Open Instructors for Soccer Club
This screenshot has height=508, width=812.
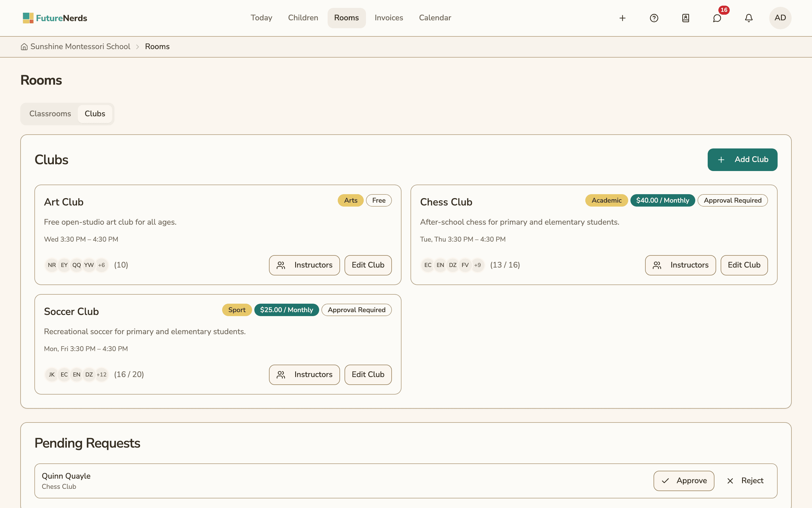pyautogui.click(x=304, y=375)
